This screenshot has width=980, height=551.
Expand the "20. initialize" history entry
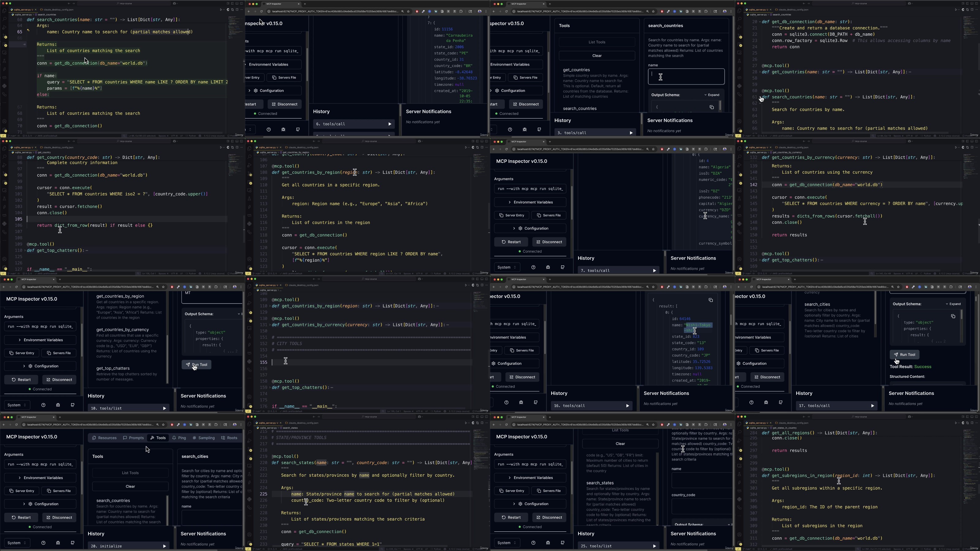click(128, 546)
